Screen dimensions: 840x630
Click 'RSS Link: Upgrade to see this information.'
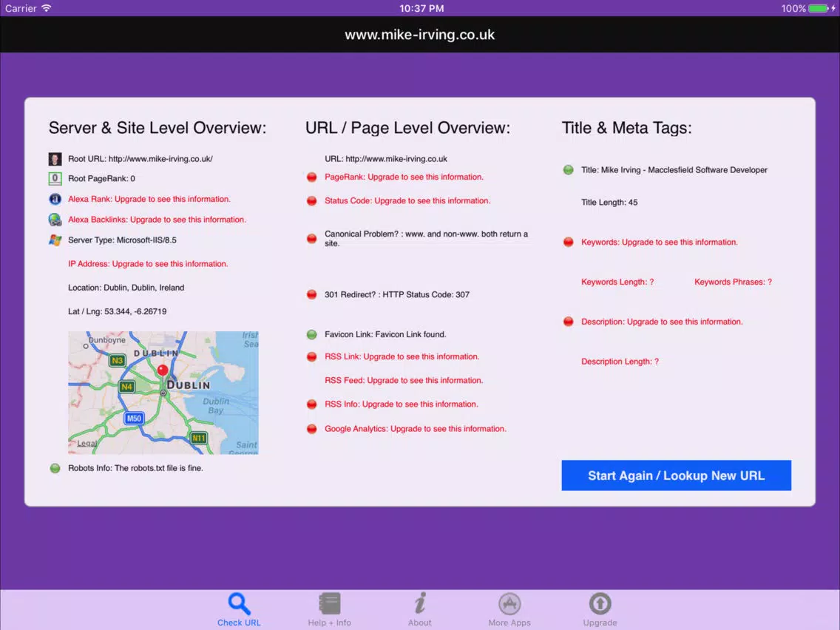tap(402, 356)
